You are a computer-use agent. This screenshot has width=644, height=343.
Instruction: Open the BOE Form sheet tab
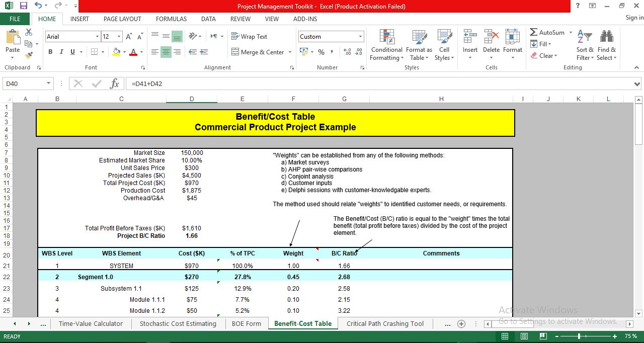pyautogui.click(x=247, y=323)
